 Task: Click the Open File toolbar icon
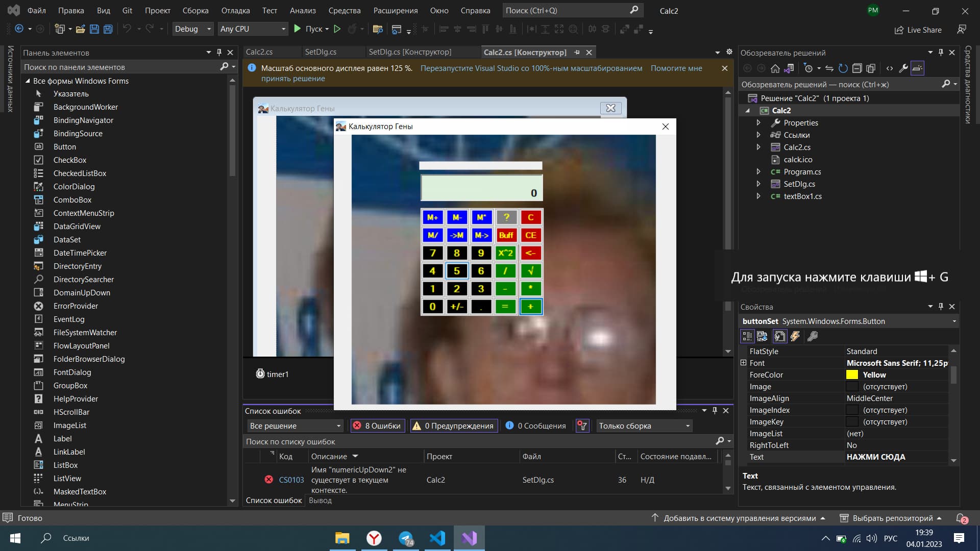pyautogui.click(x=80, y=29)
